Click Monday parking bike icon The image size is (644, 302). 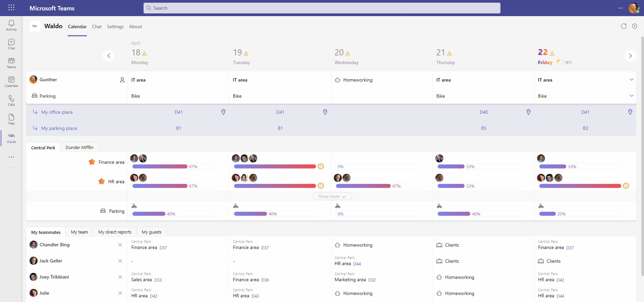click(134, 206)
